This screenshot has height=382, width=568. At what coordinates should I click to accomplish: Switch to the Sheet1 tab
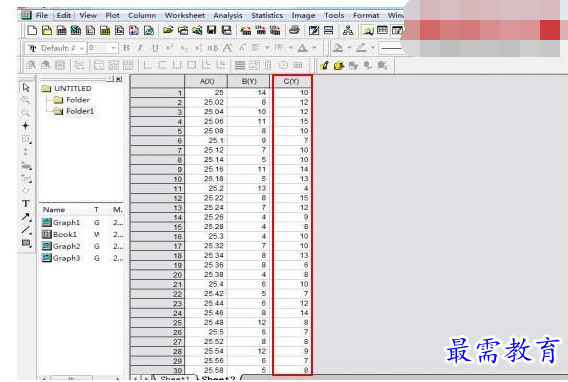(174, 378)
